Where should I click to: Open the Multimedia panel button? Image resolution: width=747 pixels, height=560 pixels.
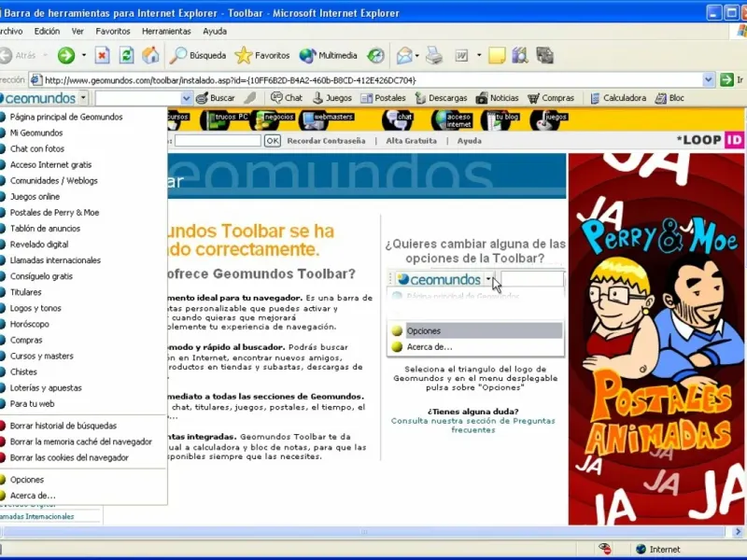[x=329, y=56]
